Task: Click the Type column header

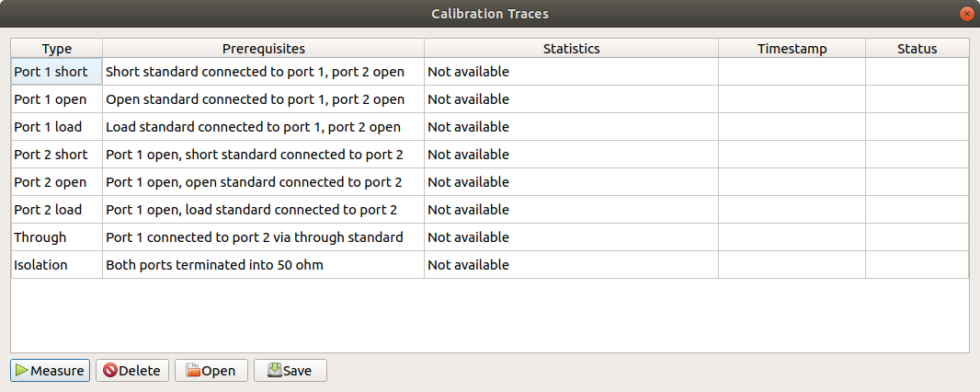Action: (x=56, y=49)
